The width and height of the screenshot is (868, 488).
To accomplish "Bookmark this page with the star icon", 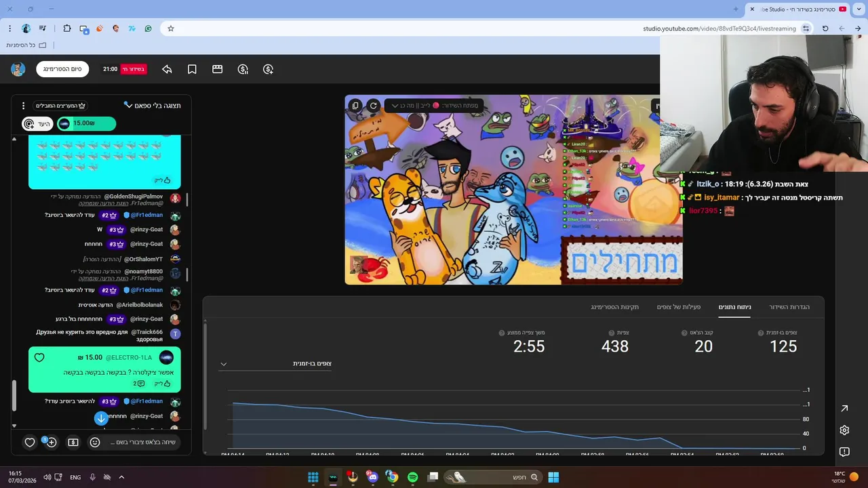I will pyautogui.click(x=171, y=28).
